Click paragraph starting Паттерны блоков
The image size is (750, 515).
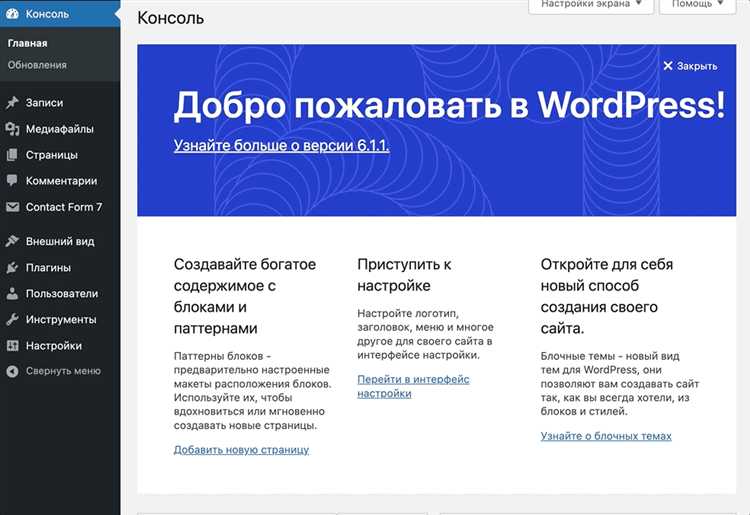[253, 391]
